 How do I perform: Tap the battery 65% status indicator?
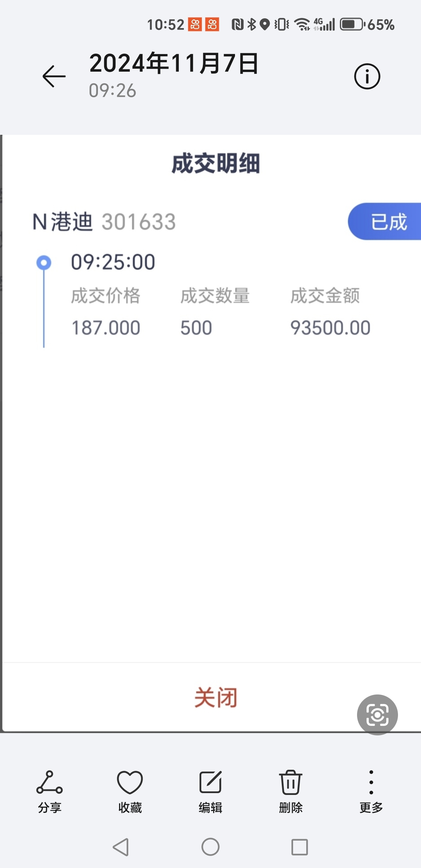(367, 24)
